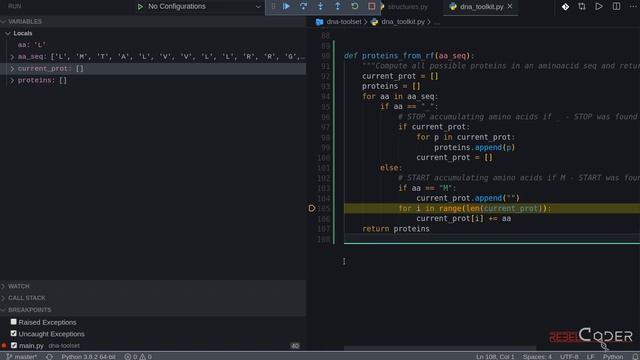
Task: Open the errors and warnings count
Action: coord(138,356)
